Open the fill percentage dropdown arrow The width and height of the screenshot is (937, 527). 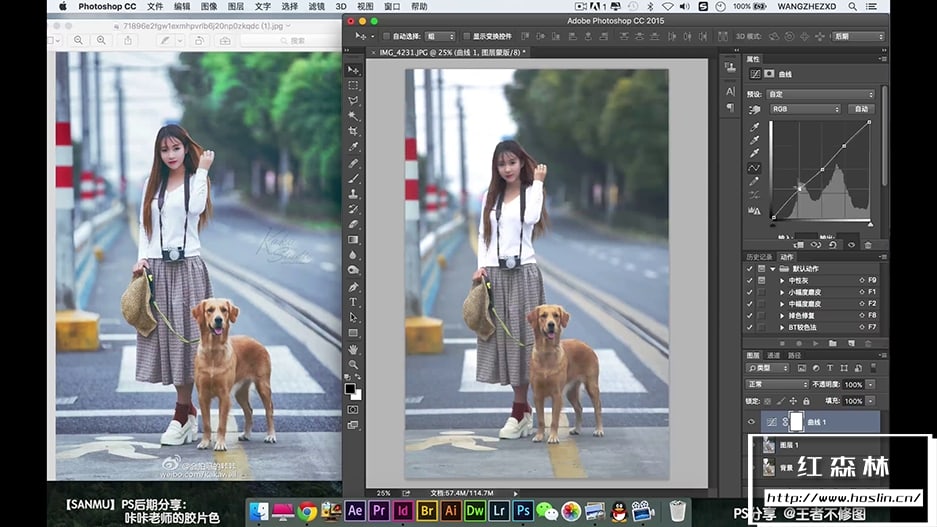(x=871, y=401)
